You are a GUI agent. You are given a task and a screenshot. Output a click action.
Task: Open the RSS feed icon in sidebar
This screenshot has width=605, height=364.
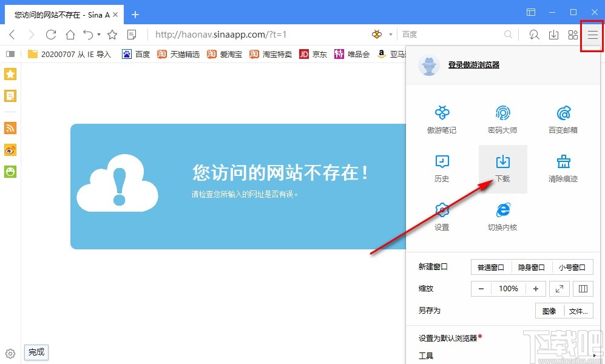(x=10, y=127)
